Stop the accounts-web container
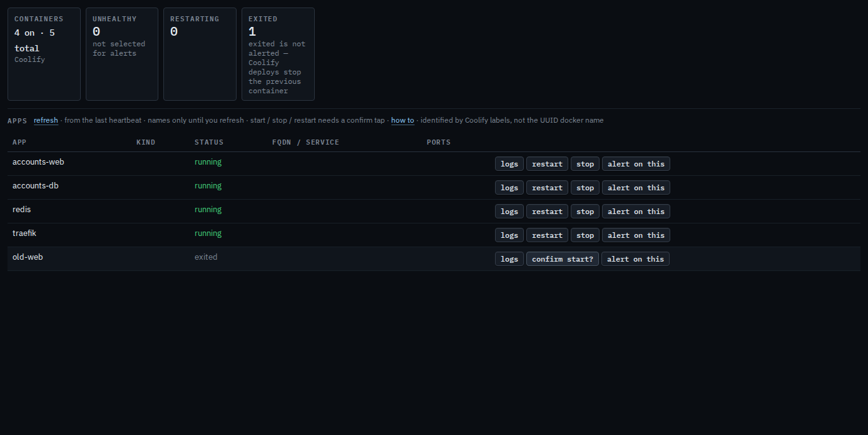The height and width of the screenshot is (435, 868). pos(585,164)
